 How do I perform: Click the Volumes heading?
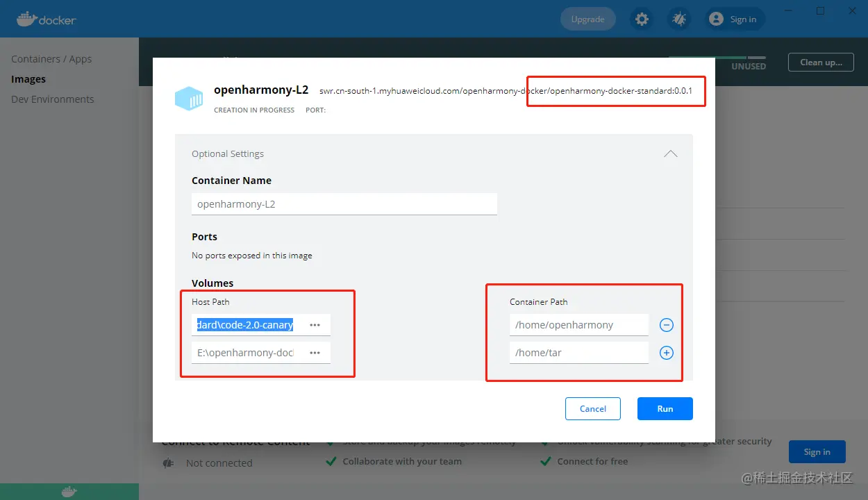coord(212,283)
